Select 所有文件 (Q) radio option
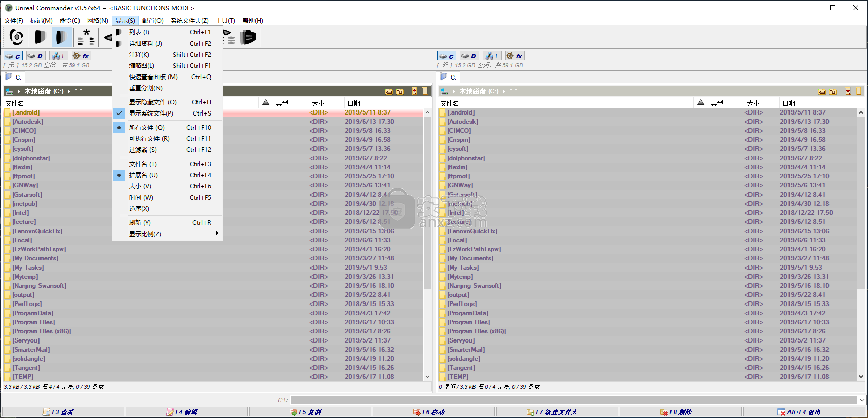The image size is (868, 418). [x=168, y=128]
